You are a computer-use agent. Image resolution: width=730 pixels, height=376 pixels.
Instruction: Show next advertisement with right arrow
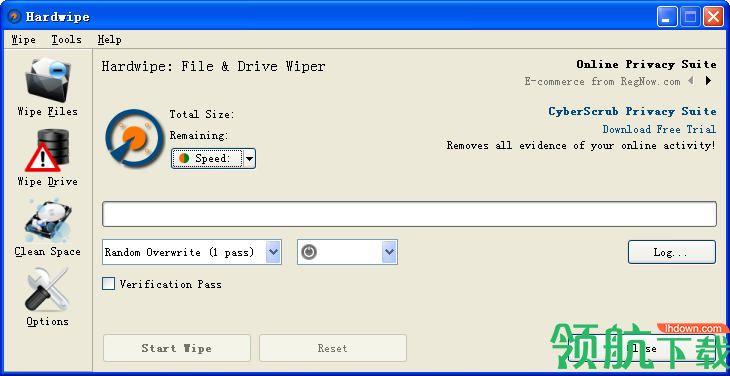(708, 81)
